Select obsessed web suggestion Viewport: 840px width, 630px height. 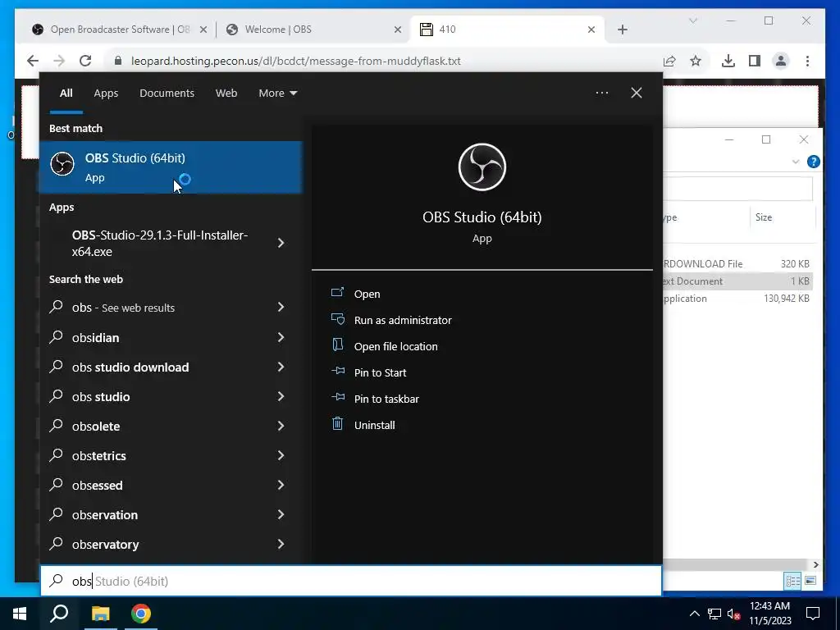(x=171, y=485)
